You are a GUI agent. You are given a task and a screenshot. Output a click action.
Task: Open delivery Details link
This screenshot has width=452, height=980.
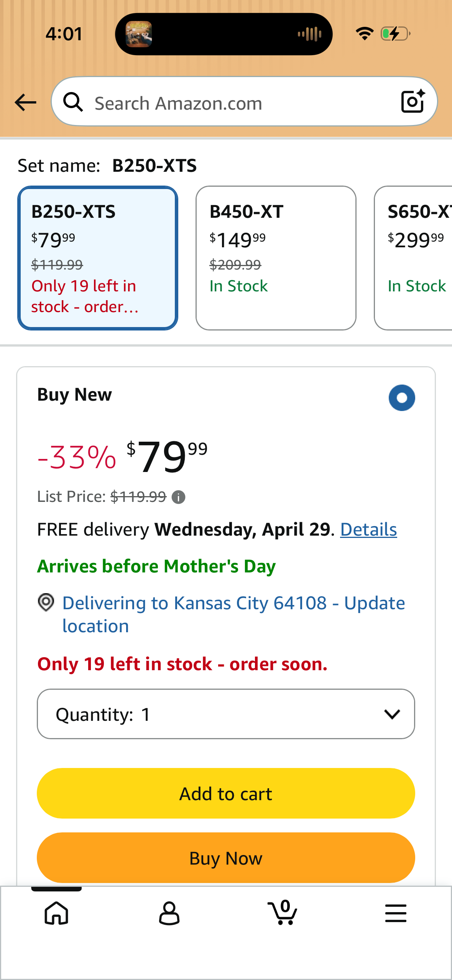click(x=368, y=529)
